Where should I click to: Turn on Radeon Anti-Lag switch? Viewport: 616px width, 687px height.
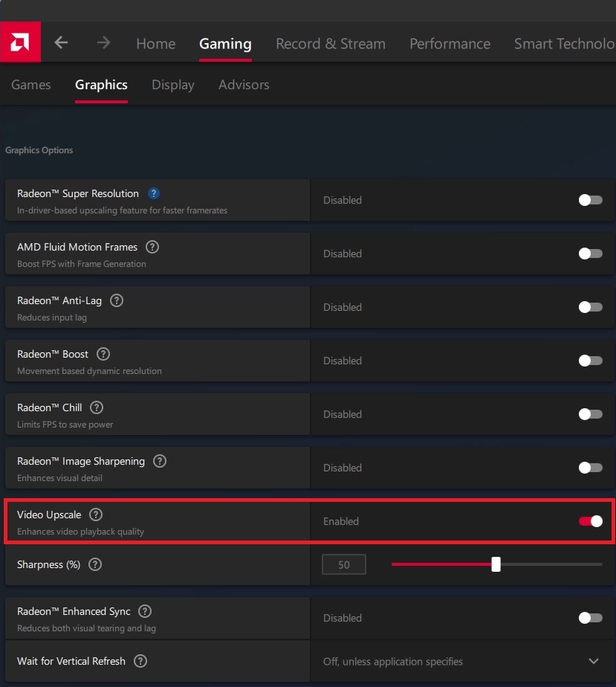[x=590, y=307]
